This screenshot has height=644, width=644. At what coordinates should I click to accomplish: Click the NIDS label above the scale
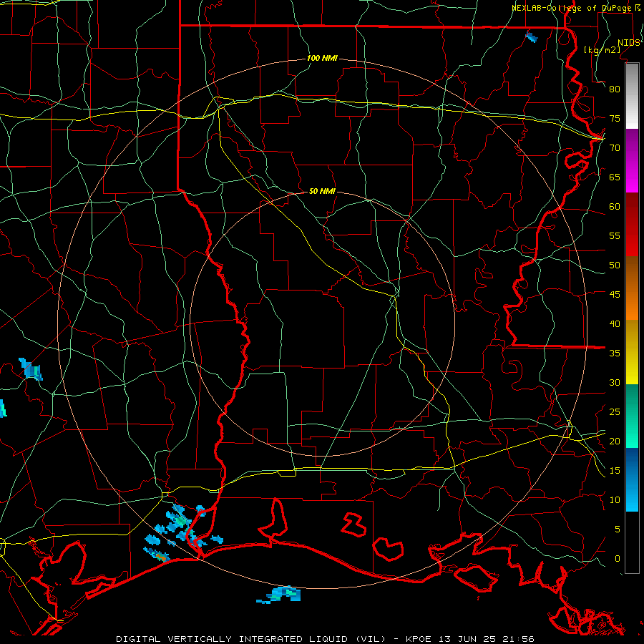pos(629,43)
